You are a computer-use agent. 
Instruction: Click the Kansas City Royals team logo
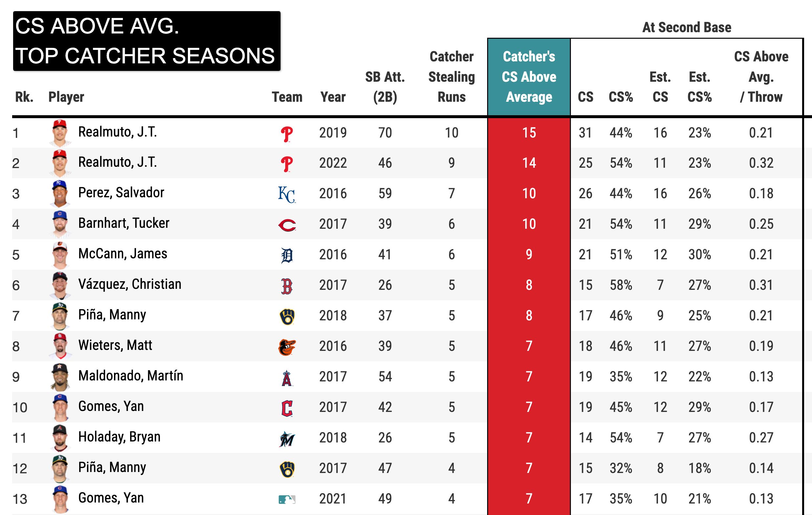tap(287, 194)
